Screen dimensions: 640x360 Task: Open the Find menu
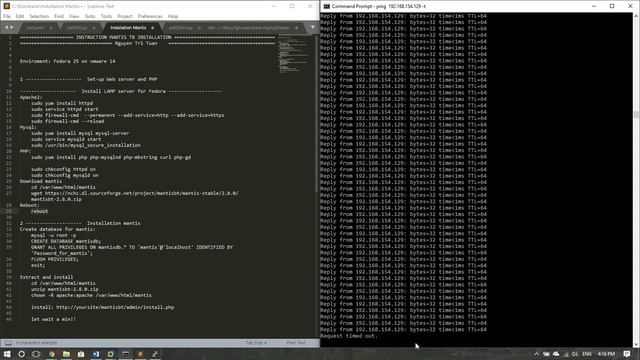(x=59, y=16)
